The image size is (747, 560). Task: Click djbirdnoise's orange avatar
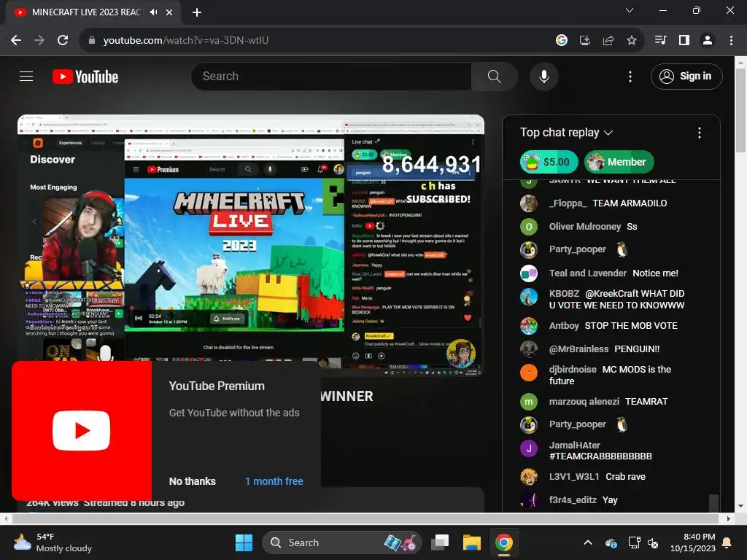tap(528, 373)
